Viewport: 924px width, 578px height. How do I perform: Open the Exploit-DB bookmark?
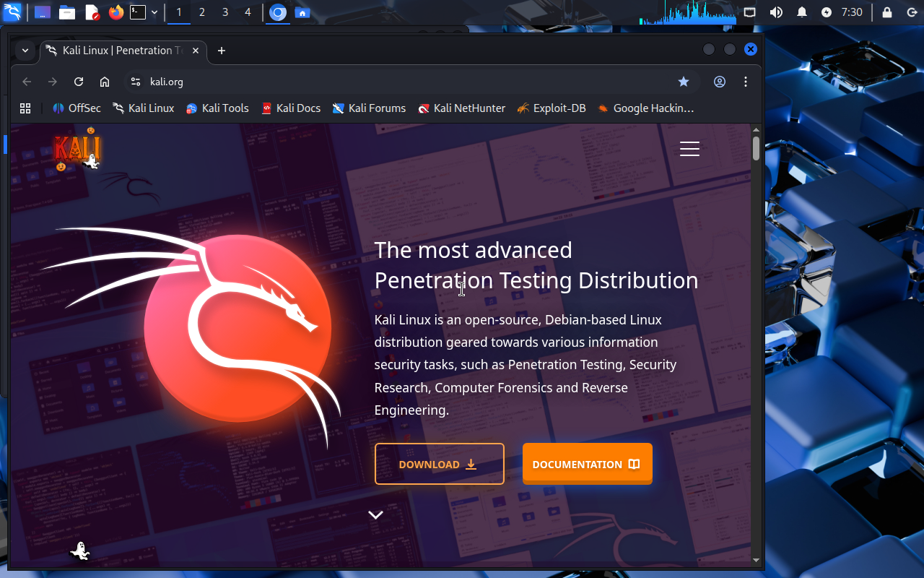click(552, 108)
